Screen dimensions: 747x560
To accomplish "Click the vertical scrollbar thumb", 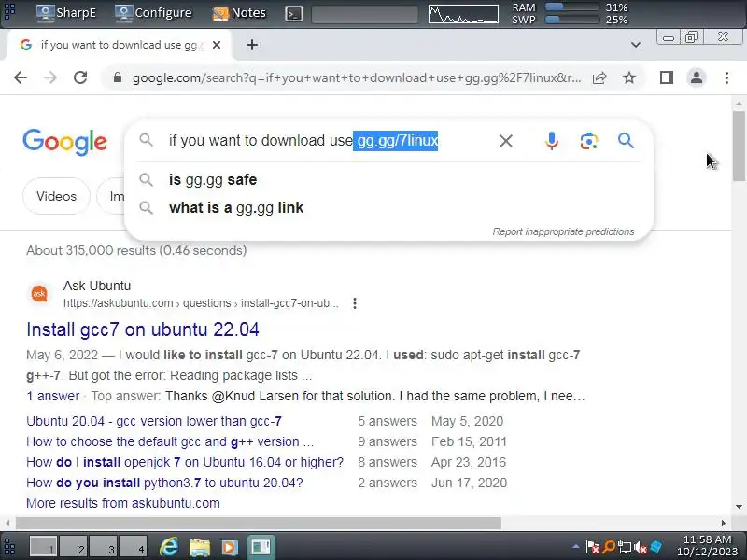I will (x=739, y=147).
